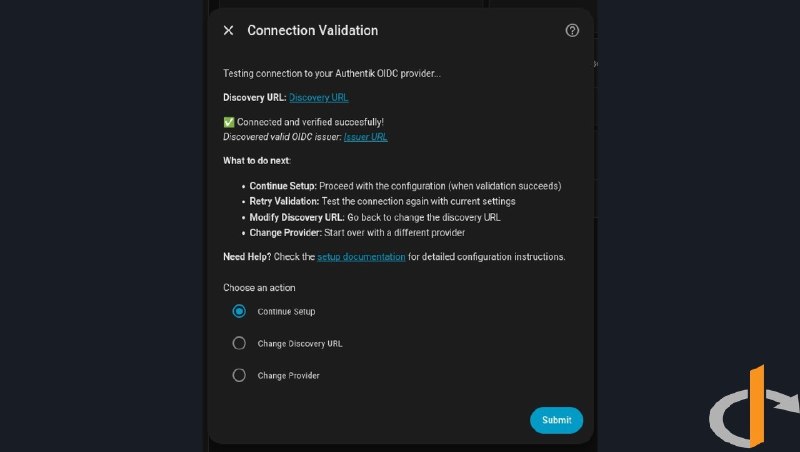
Task: Open the setup documentation link
Action: coord(361,257)
